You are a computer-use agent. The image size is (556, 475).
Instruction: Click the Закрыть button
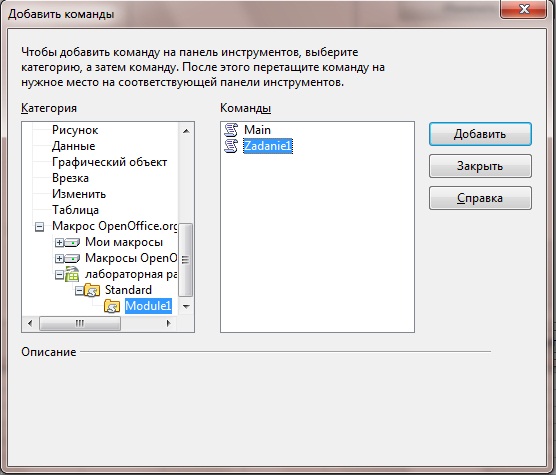[x=480, y=166]
